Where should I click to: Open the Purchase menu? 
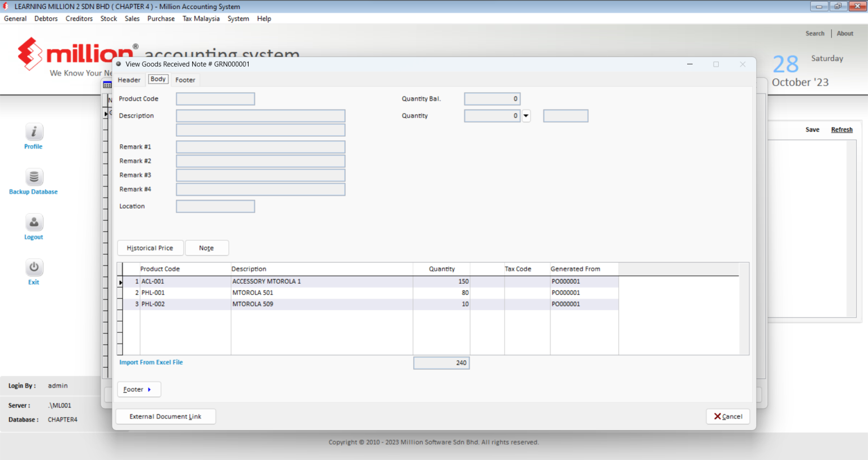[x=160, y=18]
